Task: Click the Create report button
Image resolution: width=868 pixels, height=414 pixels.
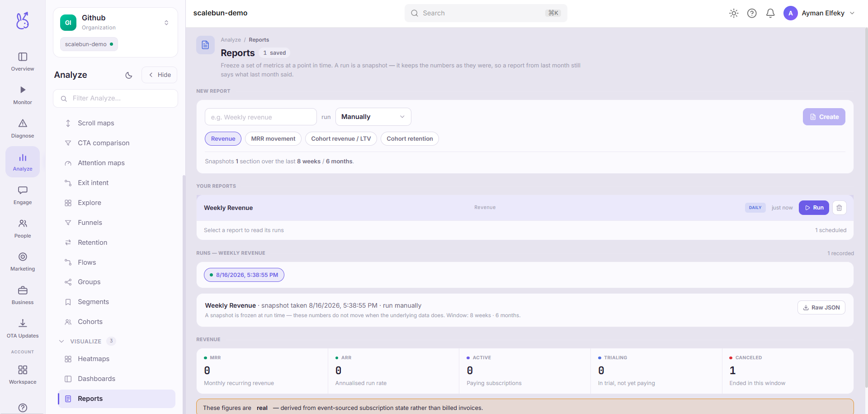Action: [x=824, y=117]
